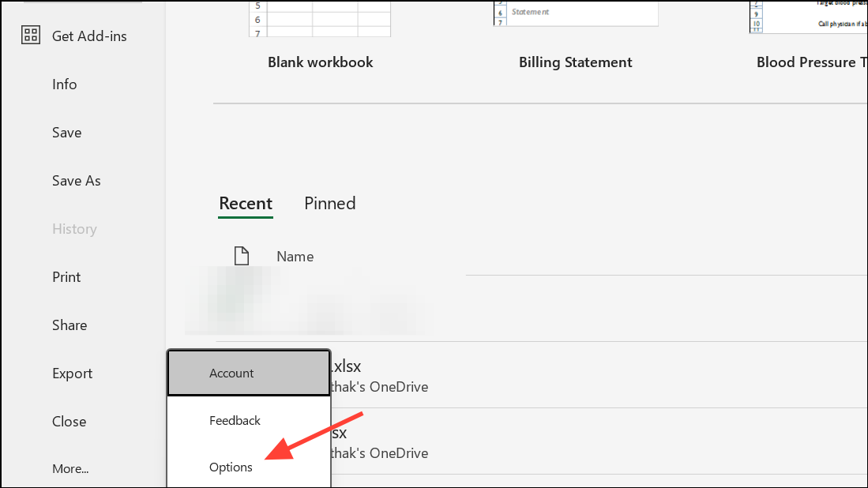The width and height of the screenshot is (868, 488).
Task: Select Save in the sidebar
Action: click(x=66, y=133)
